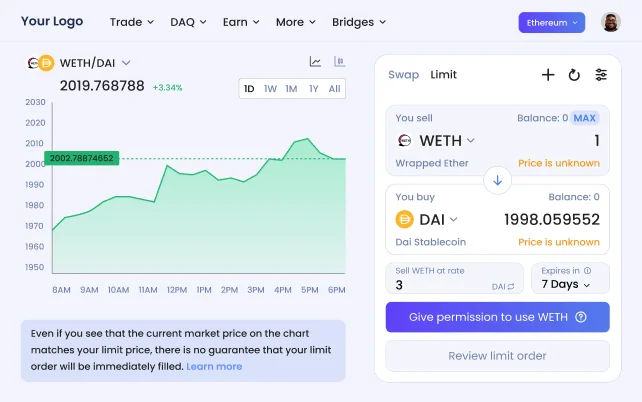Select the 1W chart timeframe
This screenshot has width=642, height=402.
tap(270, 89)
